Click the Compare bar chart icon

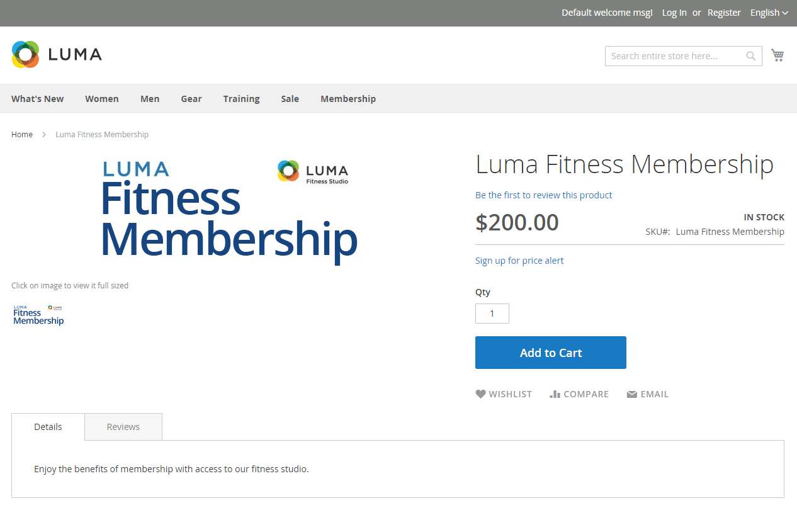click(x=555, y=394)
